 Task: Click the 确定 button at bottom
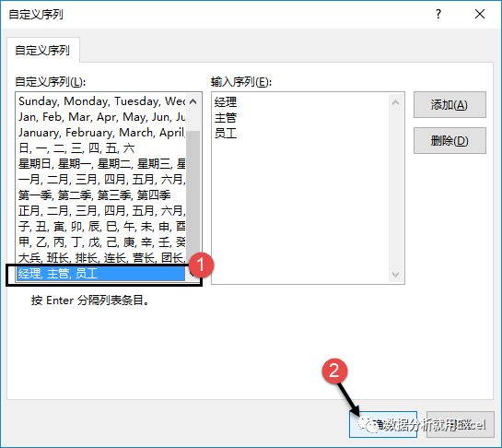pyautogui.click(x=383, y=425)
